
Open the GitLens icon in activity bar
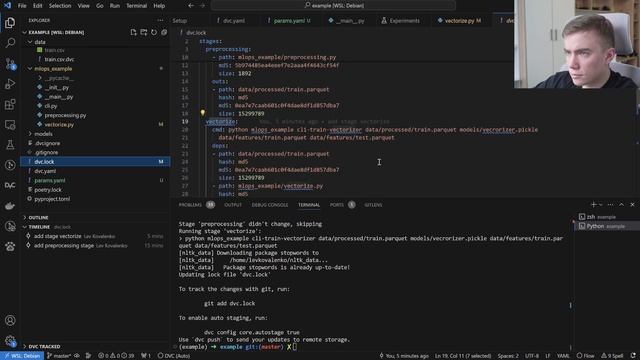point(10,165)
